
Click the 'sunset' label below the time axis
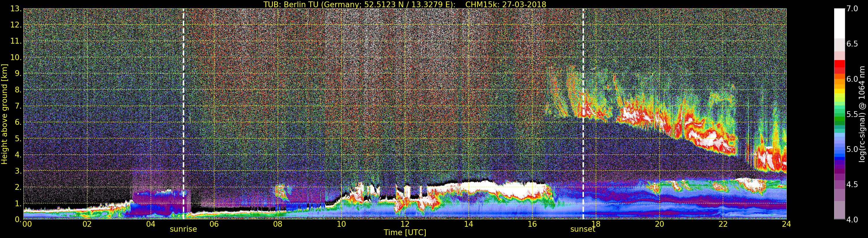click(583, 229)
